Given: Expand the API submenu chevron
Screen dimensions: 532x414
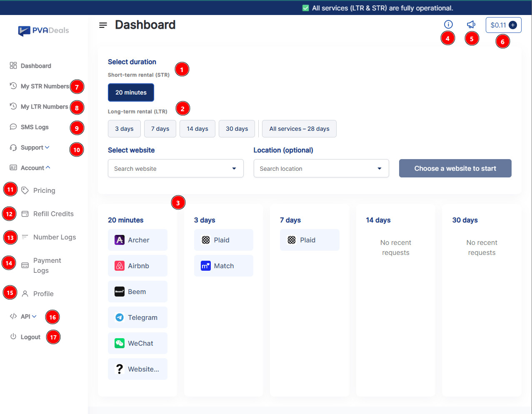Looking at the screenshot, I should click(34, 317).
